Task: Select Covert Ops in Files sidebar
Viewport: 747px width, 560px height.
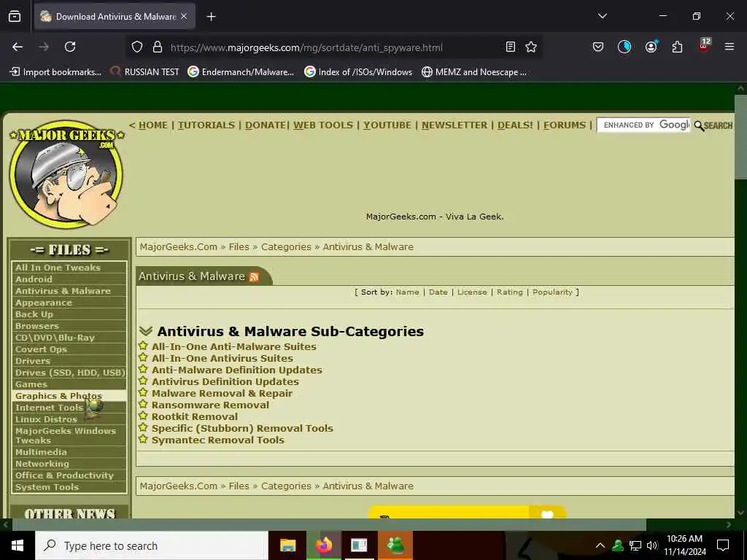Action: pos(69,349)
